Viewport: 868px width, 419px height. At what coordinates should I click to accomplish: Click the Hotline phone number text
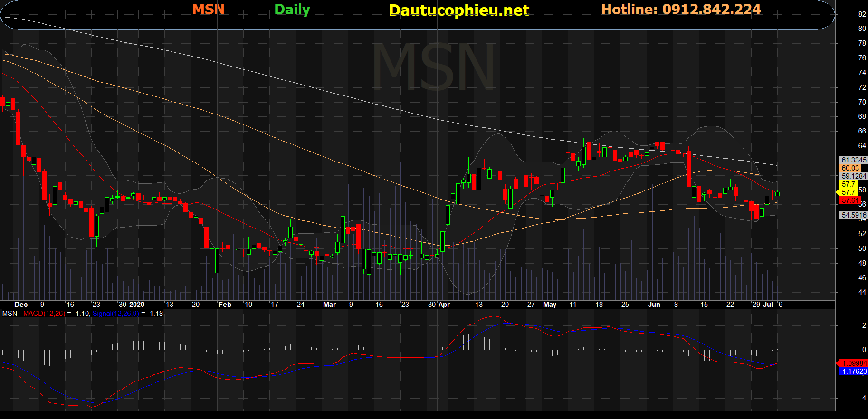(x=681, y=10)
